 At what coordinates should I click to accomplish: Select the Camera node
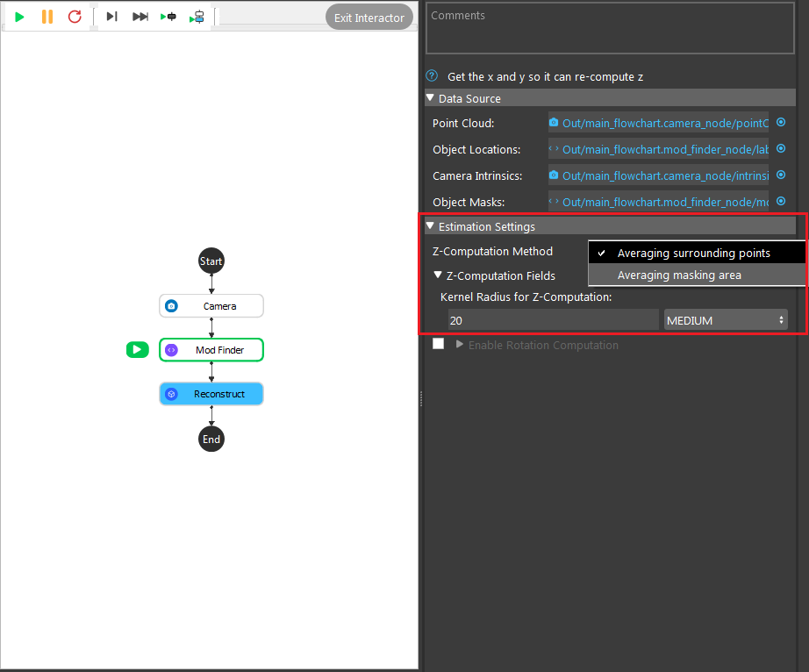211,306
